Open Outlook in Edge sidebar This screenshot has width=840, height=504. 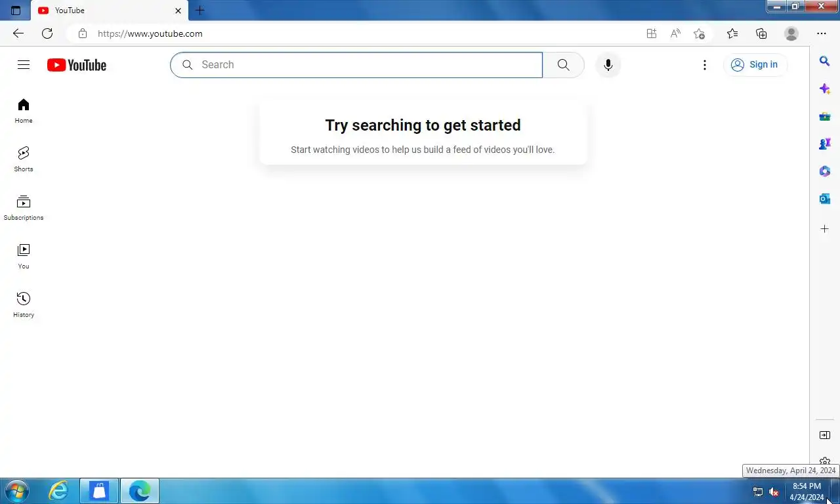tap(825, 199)
